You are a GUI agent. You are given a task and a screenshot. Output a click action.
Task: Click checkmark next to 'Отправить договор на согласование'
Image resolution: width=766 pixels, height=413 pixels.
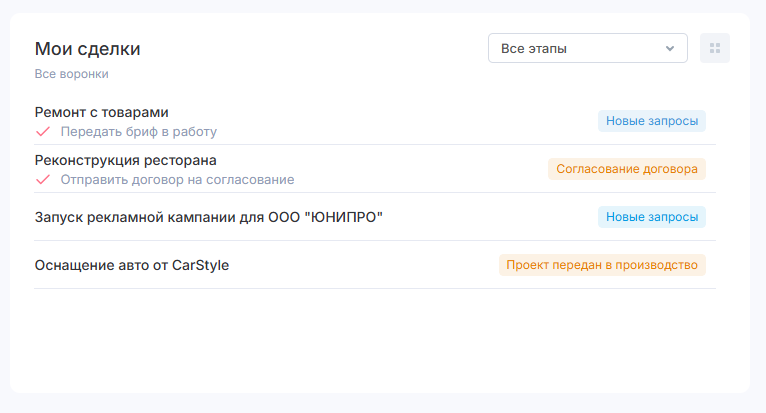click(x=43, y=180)
